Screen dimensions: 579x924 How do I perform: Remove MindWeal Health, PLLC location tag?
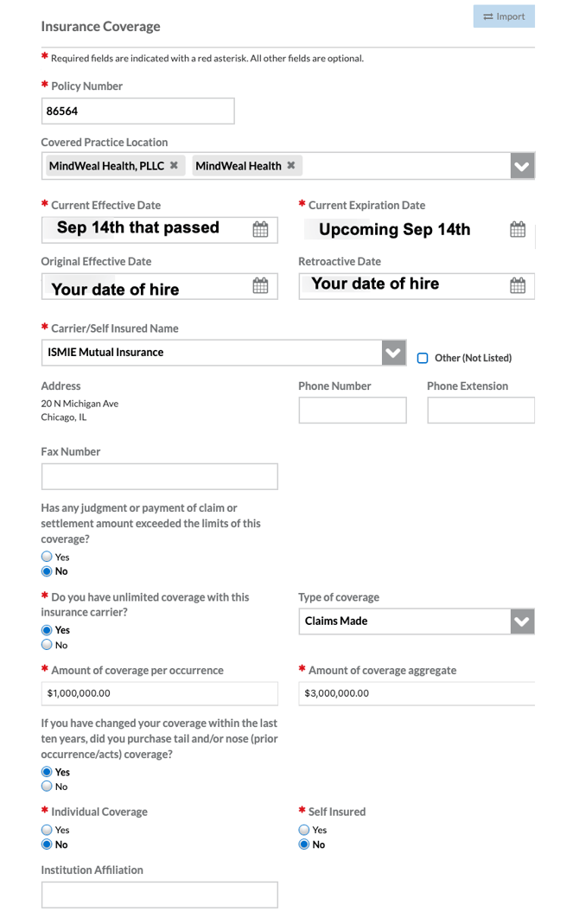tap(174, 166)
